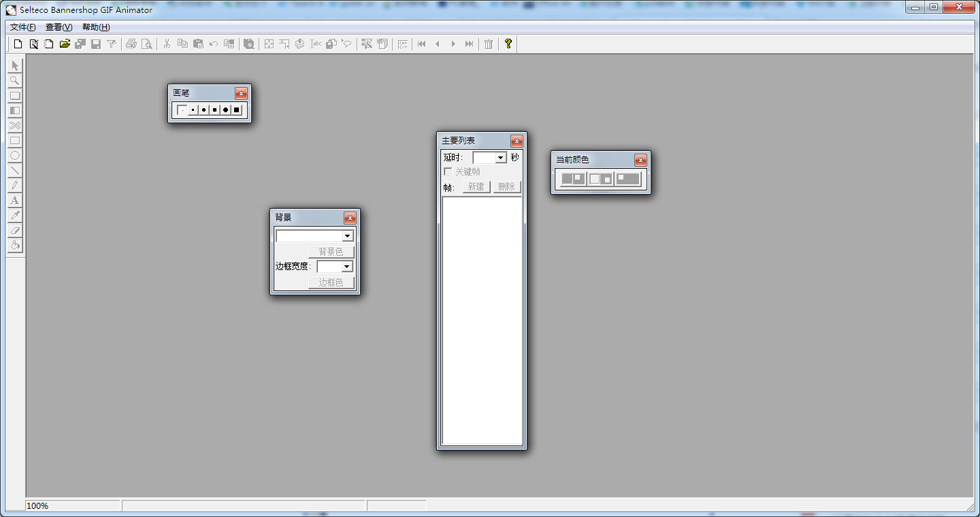This screenshot has width=980, height=517.
Task: Click the empty frame list in 主要列表
Action: pyautogui.click(x=482, y=321)
